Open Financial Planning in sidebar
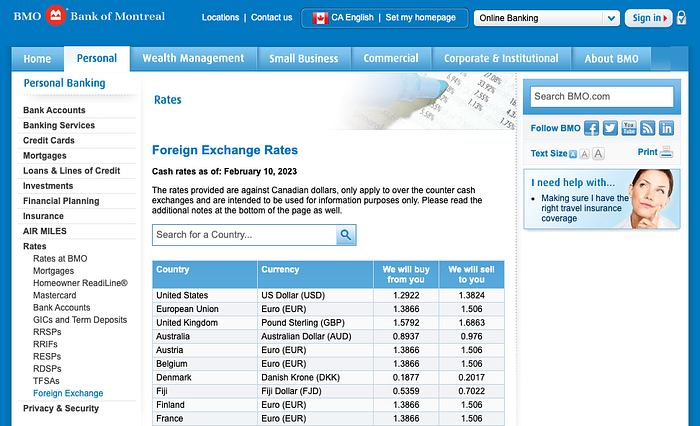 tap(61, 201)
